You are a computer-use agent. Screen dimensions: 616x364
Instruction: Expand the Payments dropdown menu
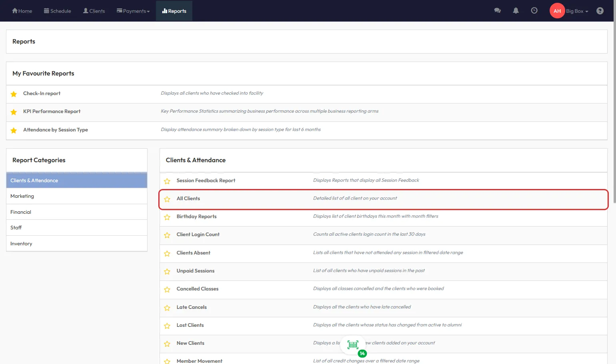click(x=133, y=11)
